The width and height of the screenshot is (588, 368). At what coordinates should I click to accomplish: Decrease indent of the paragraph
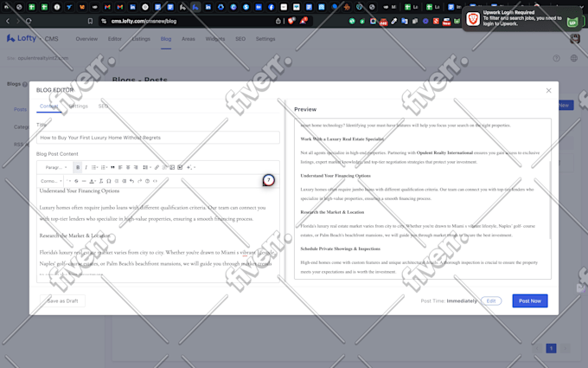click(x=117, y=181)
